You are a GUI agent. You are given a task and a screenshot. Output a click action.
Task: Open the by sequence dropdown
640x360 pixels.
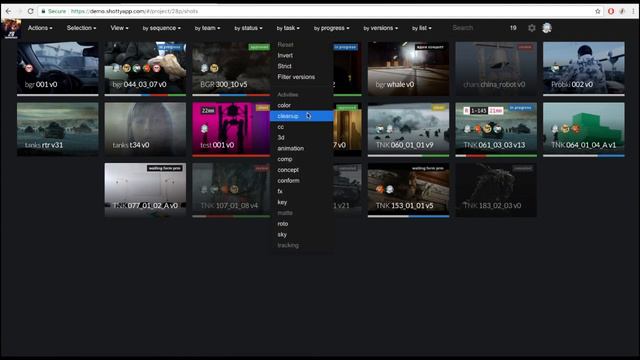click(162, 28)
